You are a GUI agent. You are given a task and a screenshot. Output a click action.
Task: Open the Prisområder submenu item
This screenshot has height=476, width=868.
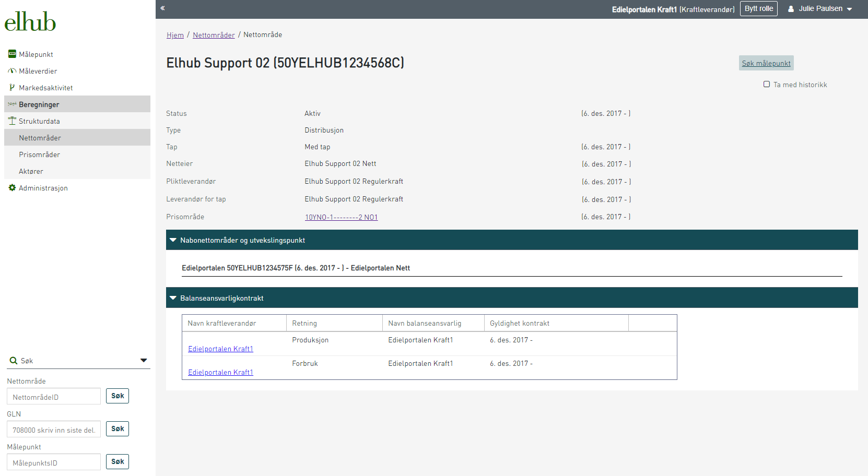pyautogui.click(x=77, y=154)
